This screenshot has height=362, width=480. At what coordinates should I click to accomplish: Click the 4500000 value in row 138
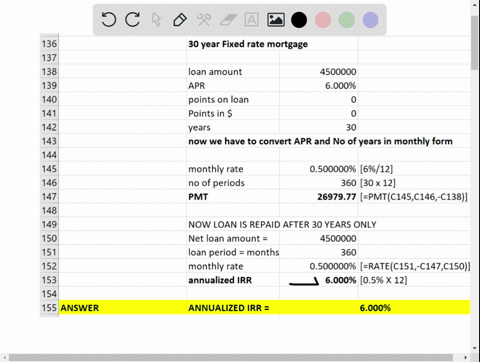(x=338, y=72)
